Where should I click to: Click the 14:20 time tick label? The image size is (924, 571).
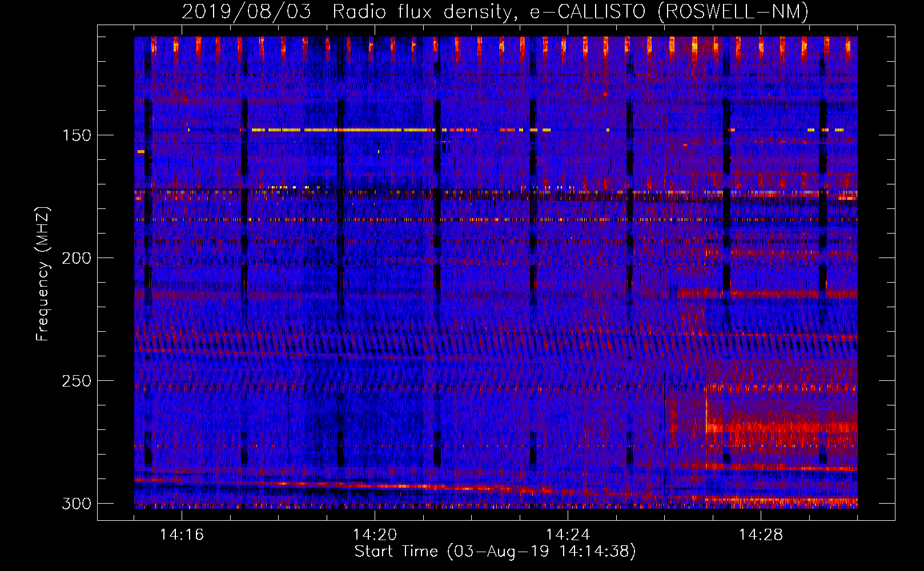375,534
